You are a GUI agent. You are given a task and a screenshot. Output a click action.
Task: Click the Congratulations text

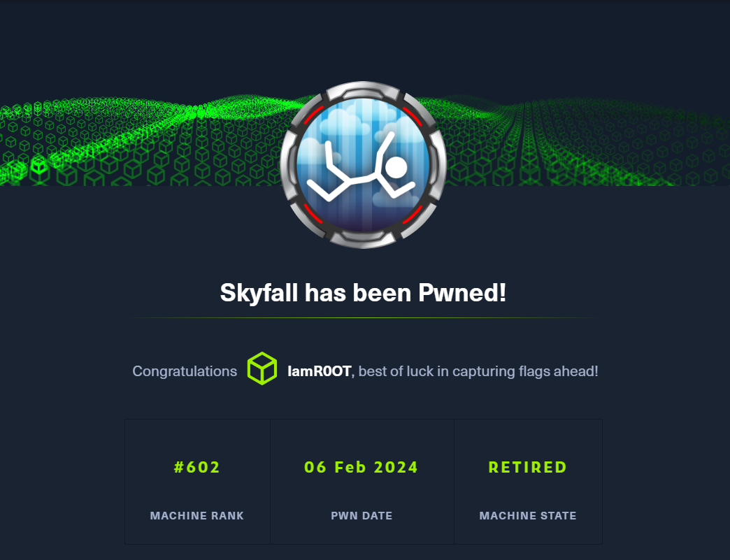coord(185,371)
